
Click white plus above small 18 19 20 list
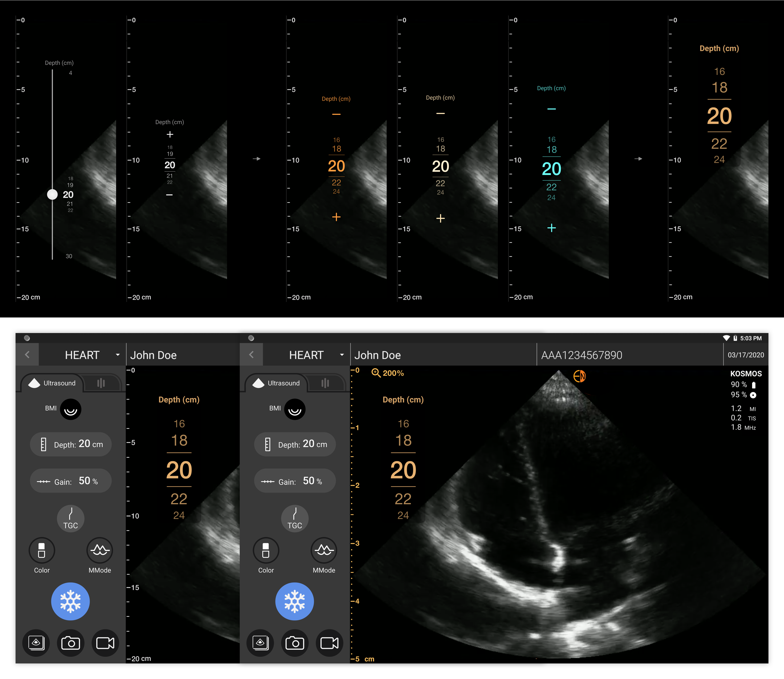click(170, 135)
